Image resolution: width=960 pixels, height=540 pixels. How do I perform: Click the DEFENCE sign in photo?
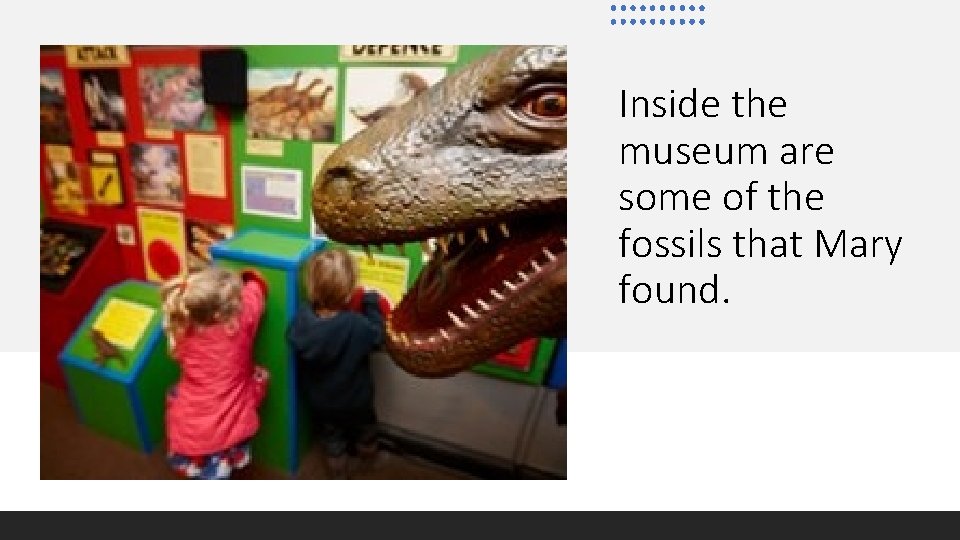398,52
